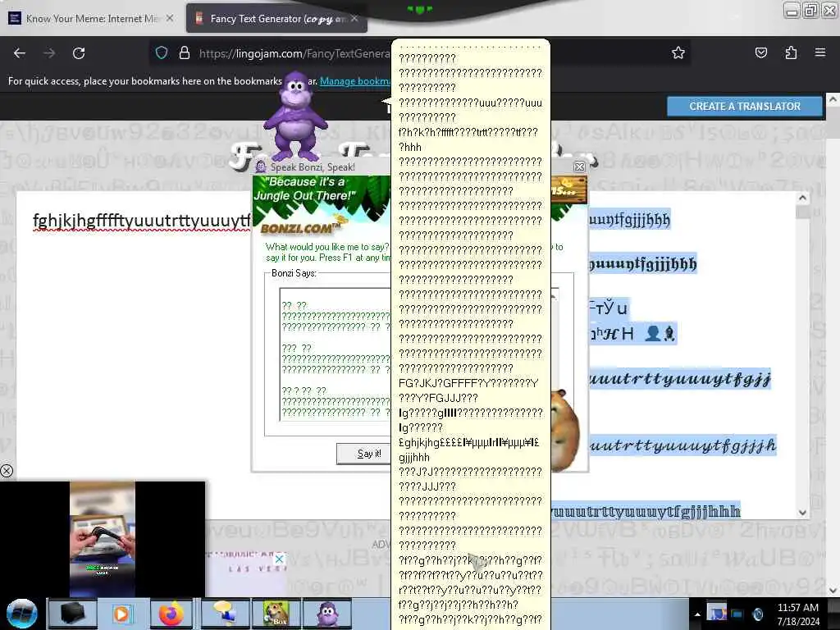Open Firefox from the taskbar
The width and height of the screenshot is (840, 630).
[171, 614]
